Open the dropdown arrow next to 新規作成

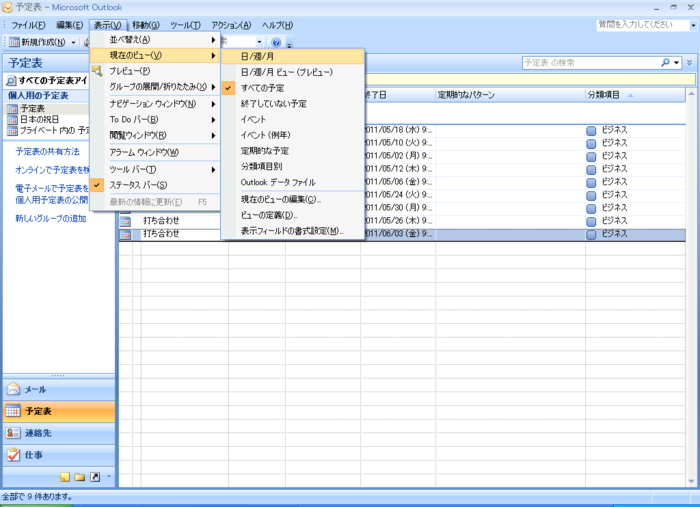click(x=74, y=42)
